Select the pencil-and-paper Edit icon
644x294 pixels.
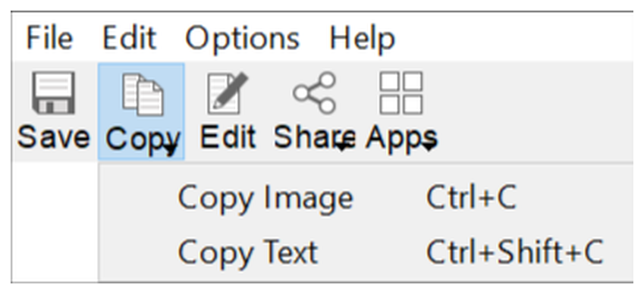(228, 93)
